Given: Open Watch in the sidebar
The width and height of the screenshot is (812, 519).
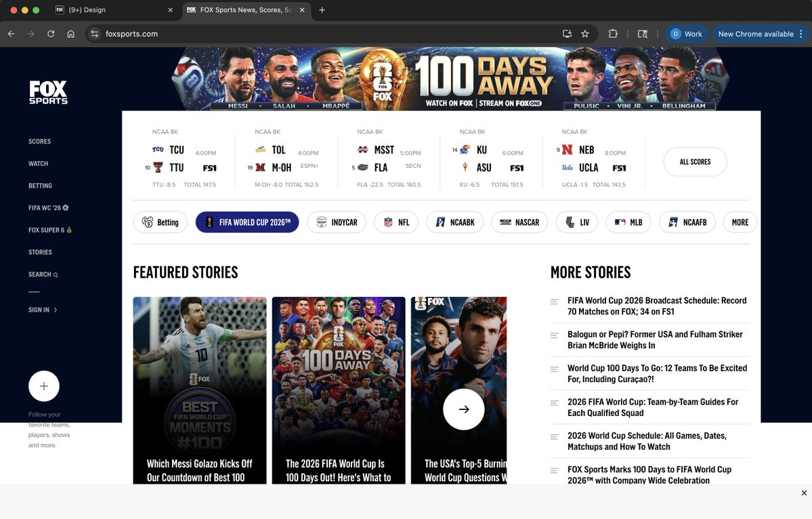Looking at the screenshot, I should click(39, 164).
